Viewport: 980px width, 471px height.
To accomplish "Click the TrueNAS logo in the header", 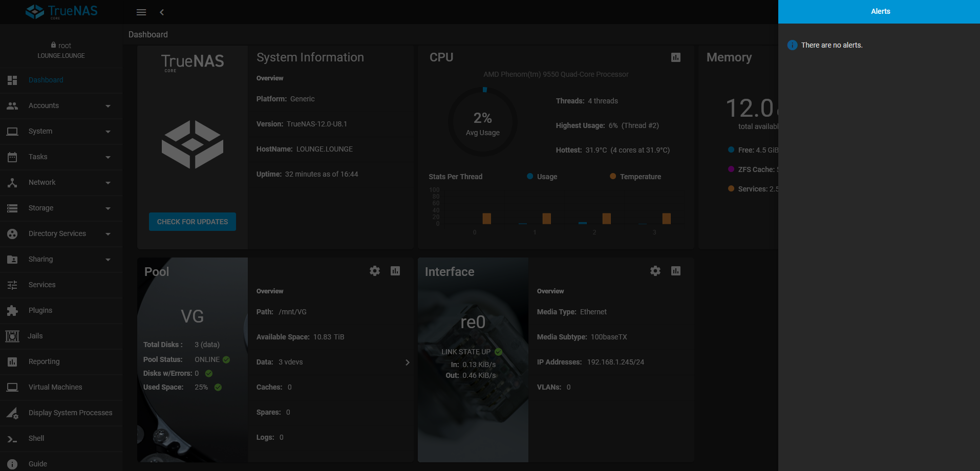I will 61,12.
